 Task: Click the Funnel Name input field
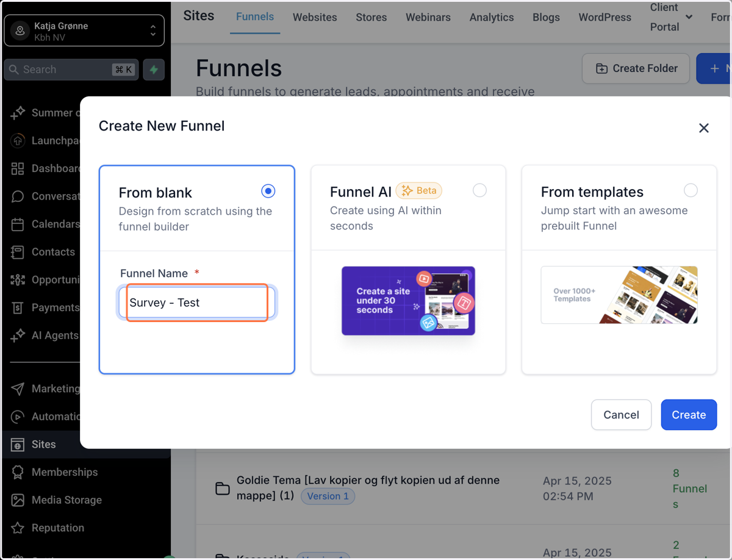[197, 303]
